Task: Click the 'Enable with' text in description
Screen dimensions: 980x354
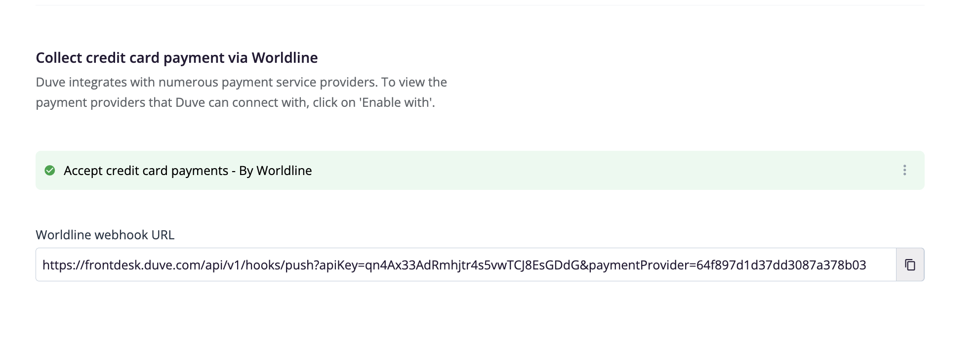Action: click(397, 103)
